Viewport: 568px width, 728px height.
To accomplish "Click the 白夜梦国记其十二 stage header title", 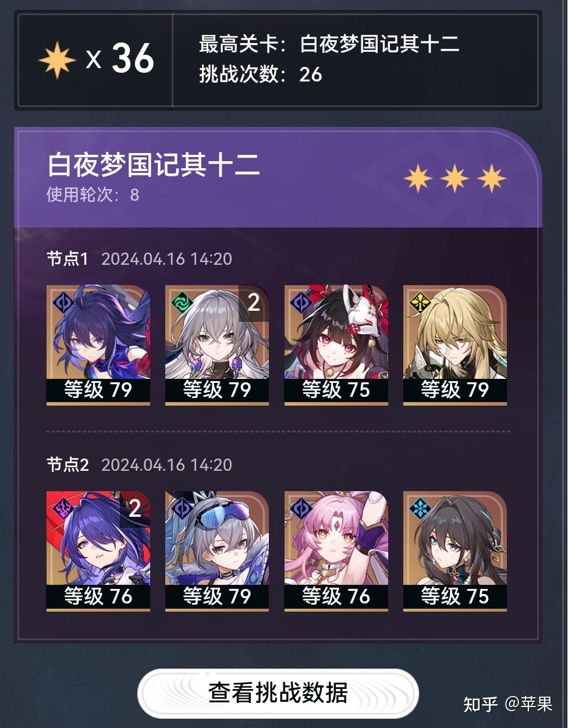I will coord(154,165).
